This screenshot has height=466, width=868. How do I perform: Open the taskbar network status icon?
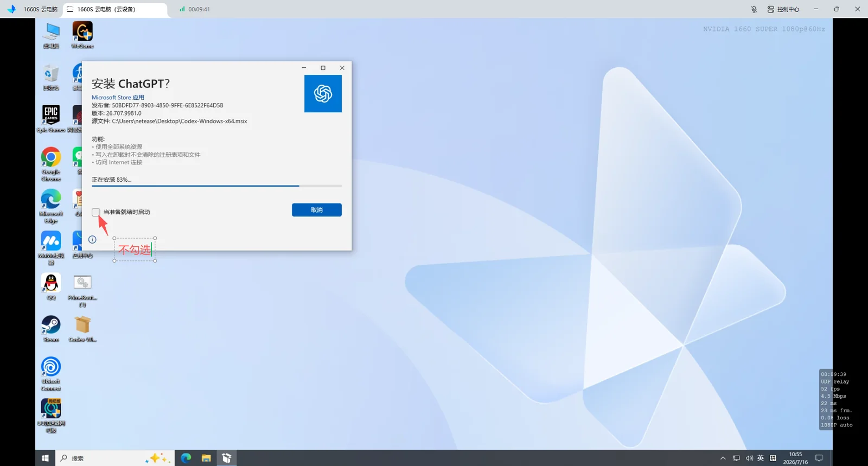point(736,458)
